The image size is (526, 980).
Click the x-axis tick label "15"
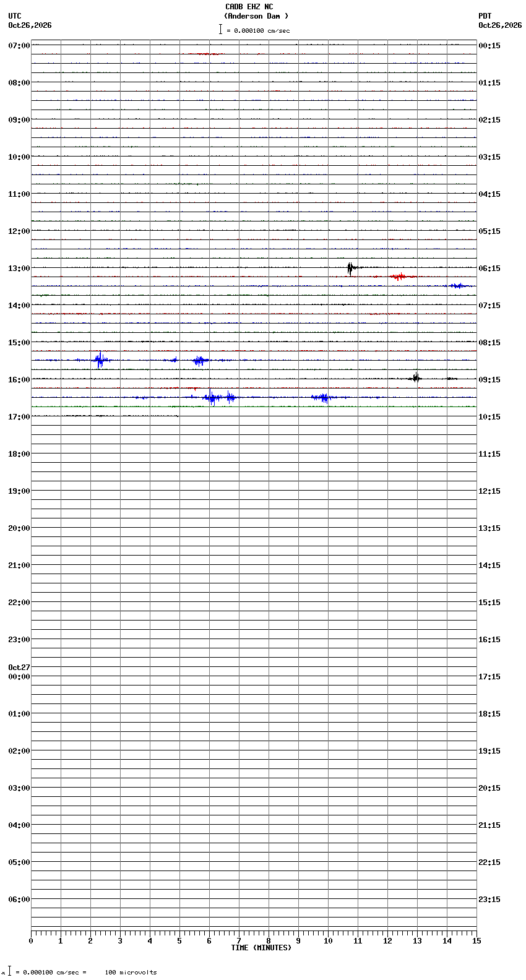pyautogui.click(x=476, y=941)
